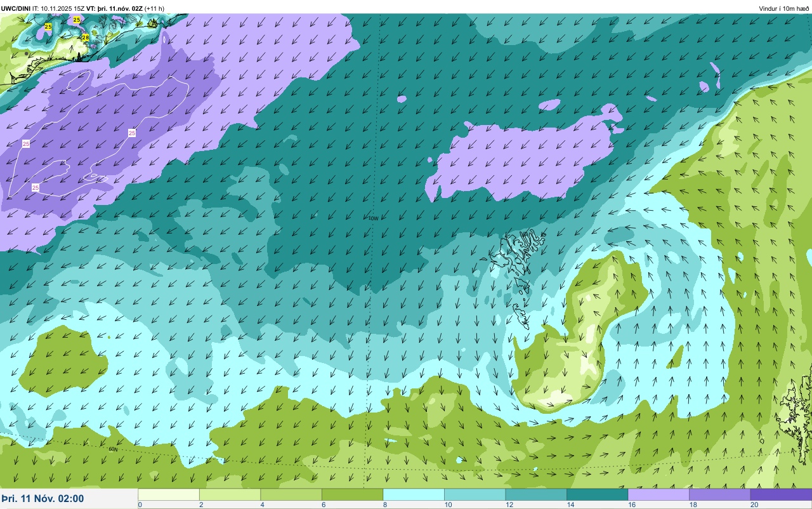Click the "IT: 10.11.2025 15Z" initial time text
Image resolution: width=812 pixels, height=509 pixels.
58,8
